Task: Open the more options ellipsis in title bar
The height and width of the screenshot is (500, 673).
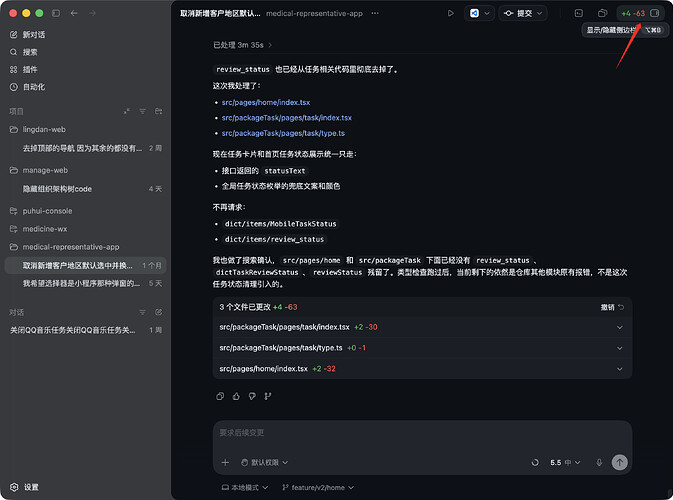Action: pyautogui.click(x=375, y=13)
